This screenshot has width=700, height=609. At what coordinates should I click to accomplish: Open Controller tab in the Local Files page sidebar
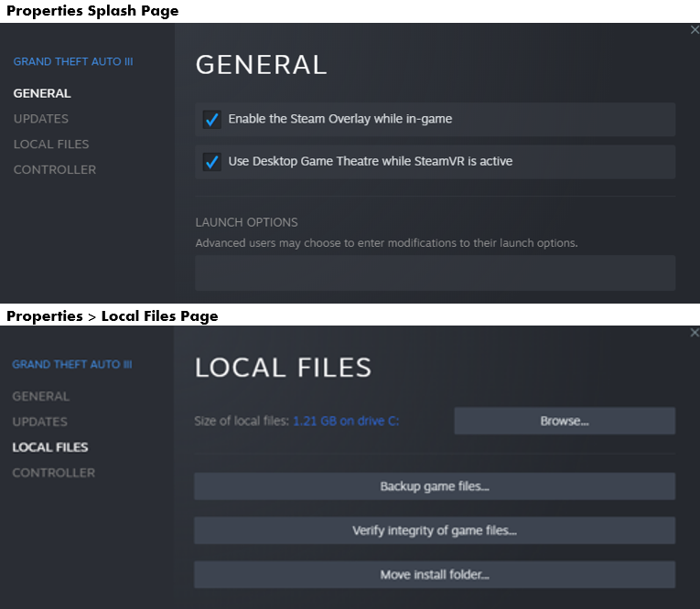click(x=54, y=474)
